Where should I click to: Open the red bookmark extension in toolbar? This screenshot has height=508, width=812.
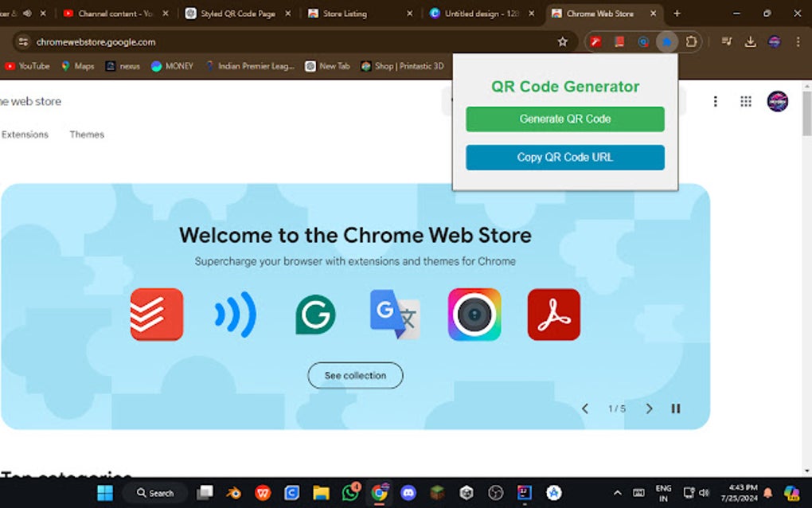pyautogui.click(x=619, y=42)
